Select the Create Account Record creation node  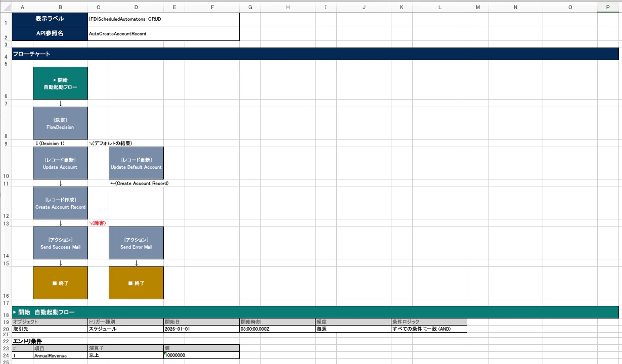coord(60,203)
